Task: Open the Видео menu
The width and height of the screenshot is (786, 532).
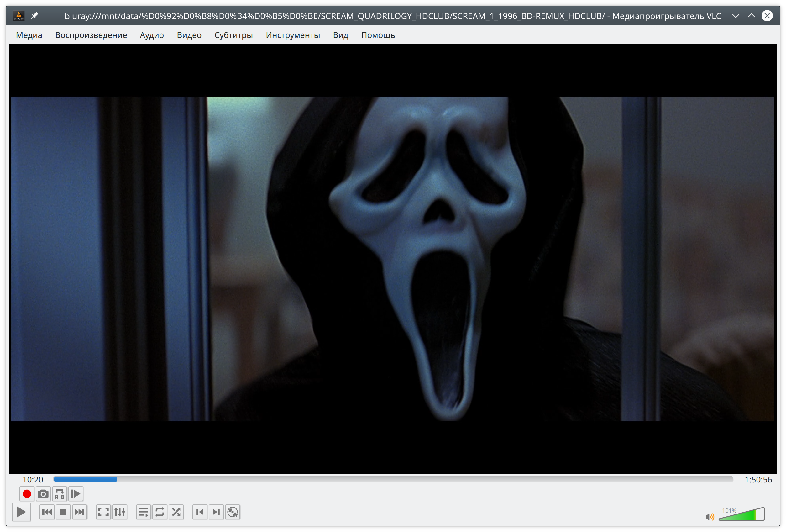Action: pos(189,35)
